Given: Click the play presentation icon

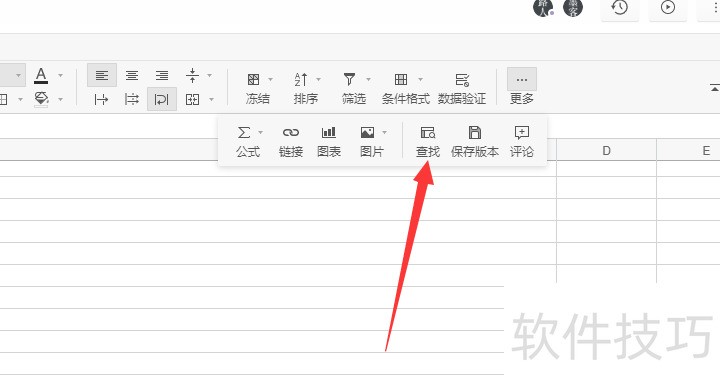Looking at the screenshot, I should (668, 7).
